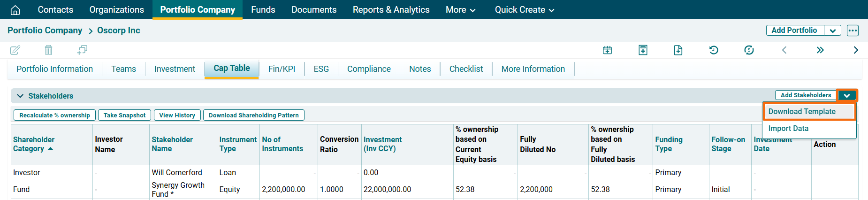This screenshot has width=868, height=200.
Task: Collapse the Stakeholders section
Action: [x=20, y=96]
